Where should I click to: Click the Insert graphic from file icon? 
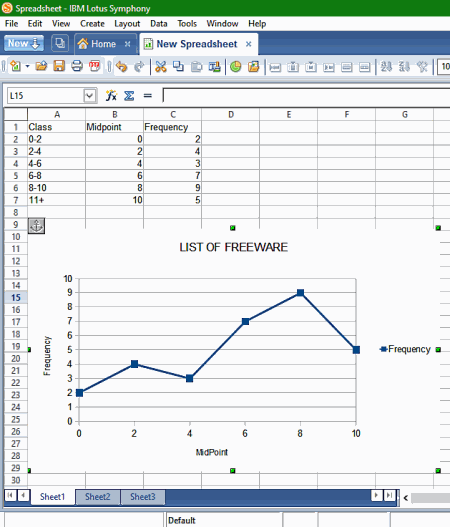pos(254,67)
